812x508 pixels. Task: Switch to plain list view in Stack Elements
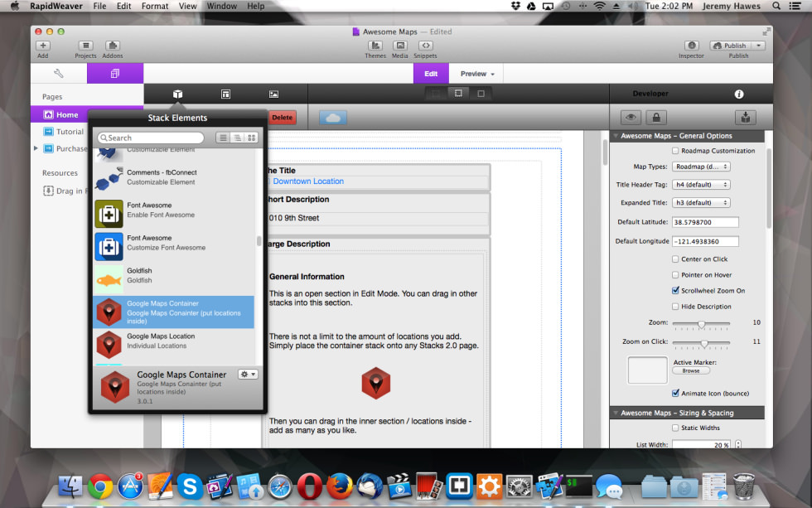[223, 138]
